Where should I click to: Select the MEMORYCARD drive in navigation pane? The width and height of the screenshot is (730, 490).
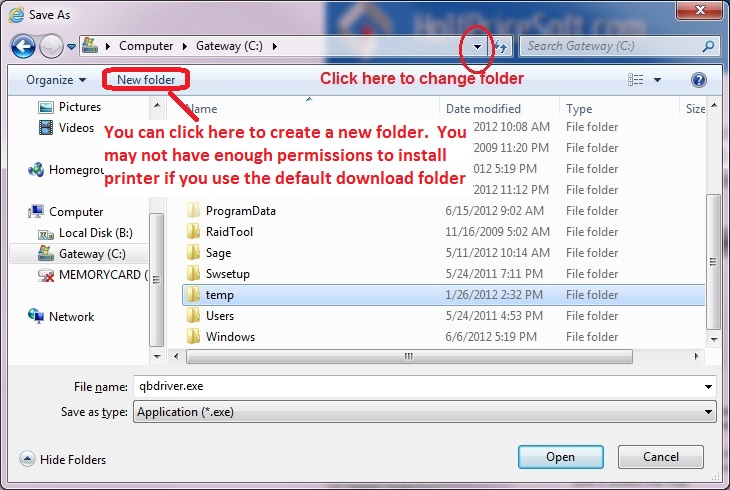pyautogui.click(x=103, y=275)
